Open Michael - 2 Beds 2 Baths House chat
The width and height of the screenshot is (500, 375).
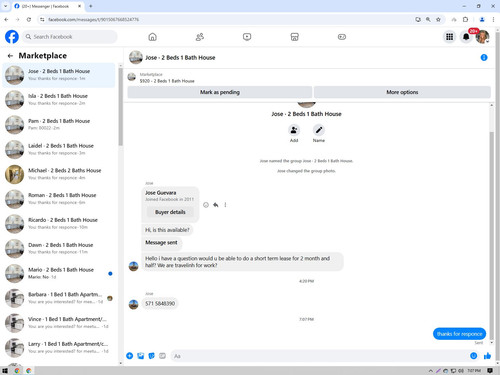59,174
